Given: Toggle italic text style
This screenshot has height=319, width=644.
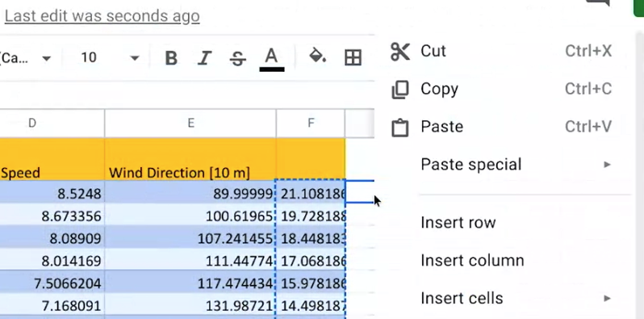Looking at the screenshot, I should tap(204, 58).
